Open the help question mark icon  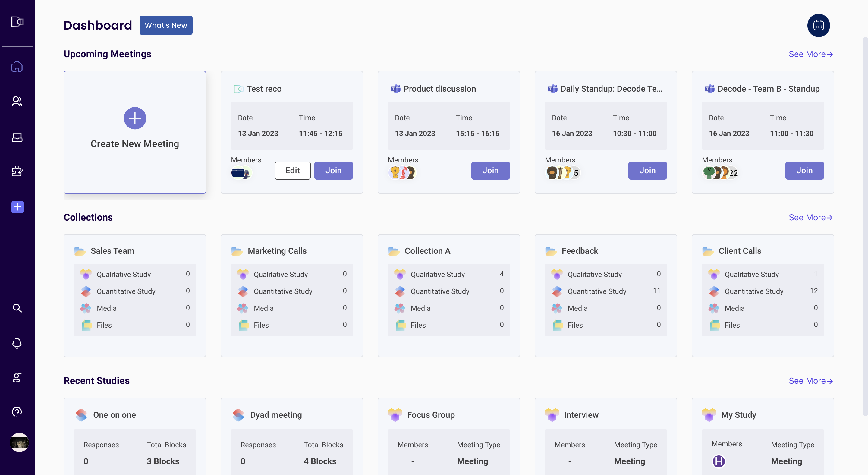click(17, 412)
